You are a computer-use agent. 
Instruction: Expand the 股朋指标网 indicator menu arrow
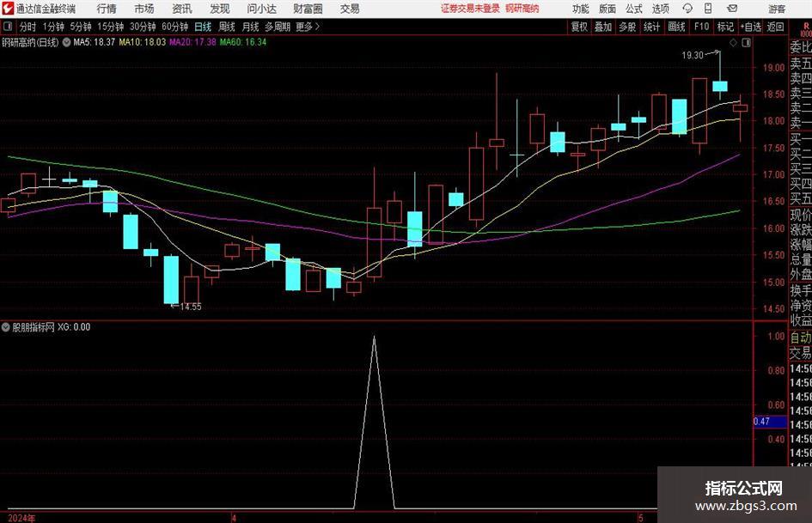pos(6,327)
